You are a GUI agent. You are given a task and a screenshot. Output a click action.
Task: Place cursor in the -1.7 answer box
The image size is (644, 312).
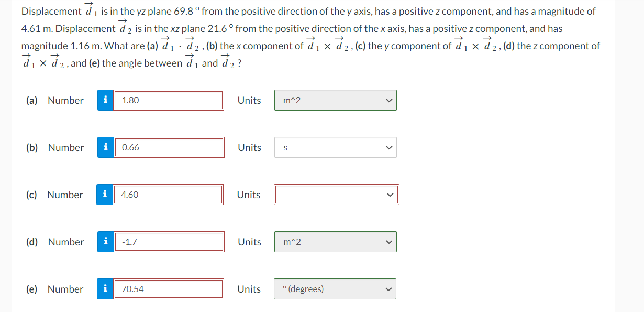169,242
